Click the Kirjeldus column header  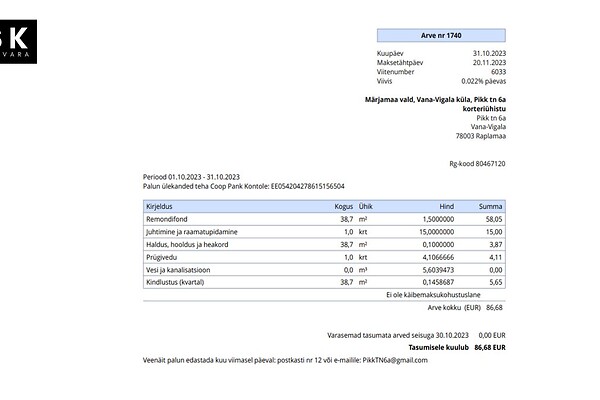pyautogui.click(x=160, y=205)
